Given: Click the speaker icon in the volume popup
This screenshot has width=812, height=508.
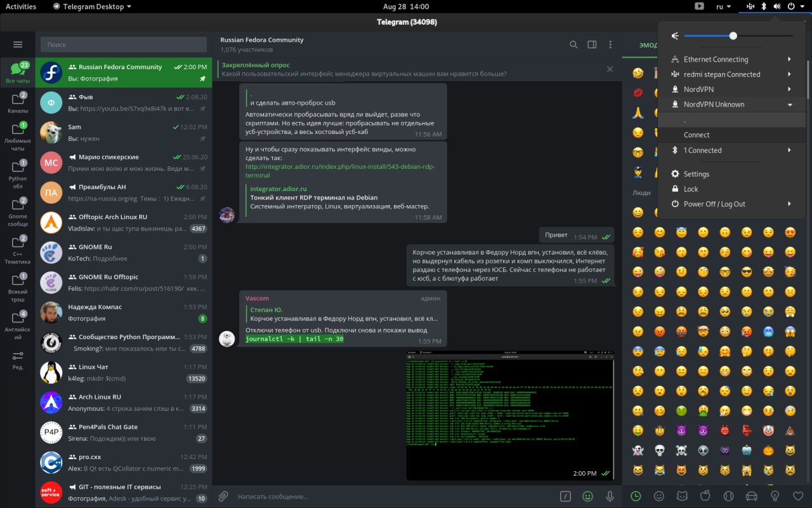Looking at the screenshot, I should click(675, 36).
